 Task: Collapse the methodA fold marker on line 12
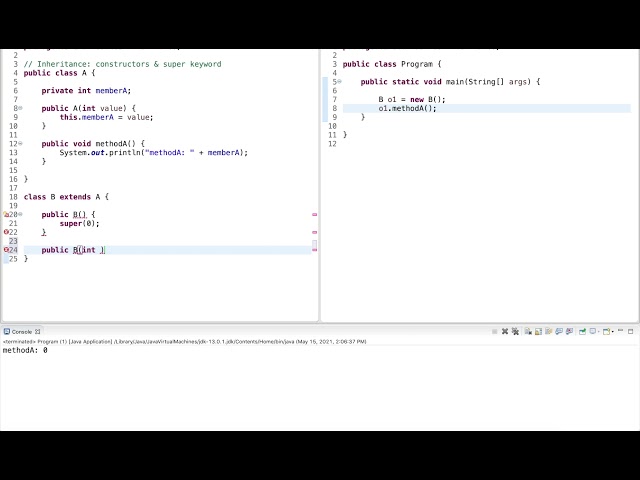tap(20, 144)
